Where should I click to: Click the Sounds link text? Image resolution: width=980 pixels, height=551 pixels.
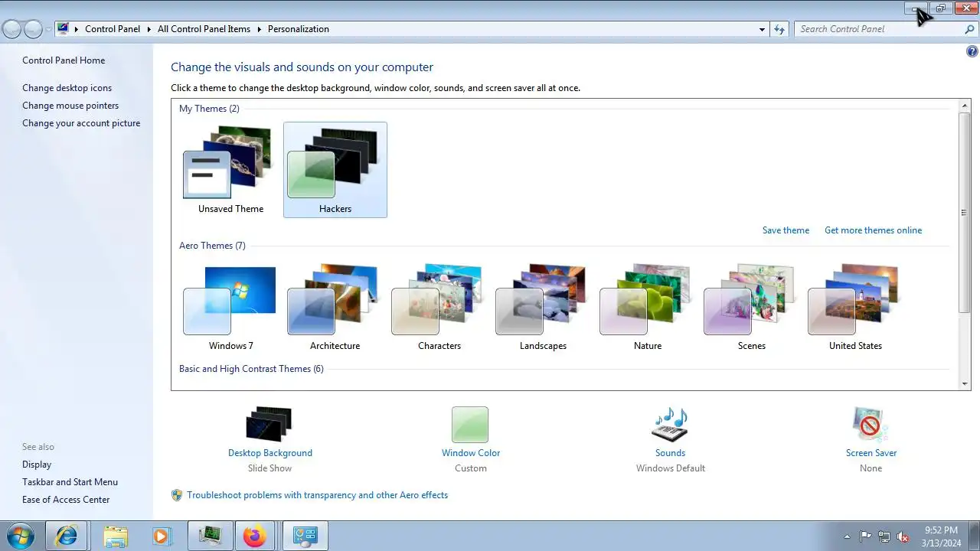click(x=670, y=453)
